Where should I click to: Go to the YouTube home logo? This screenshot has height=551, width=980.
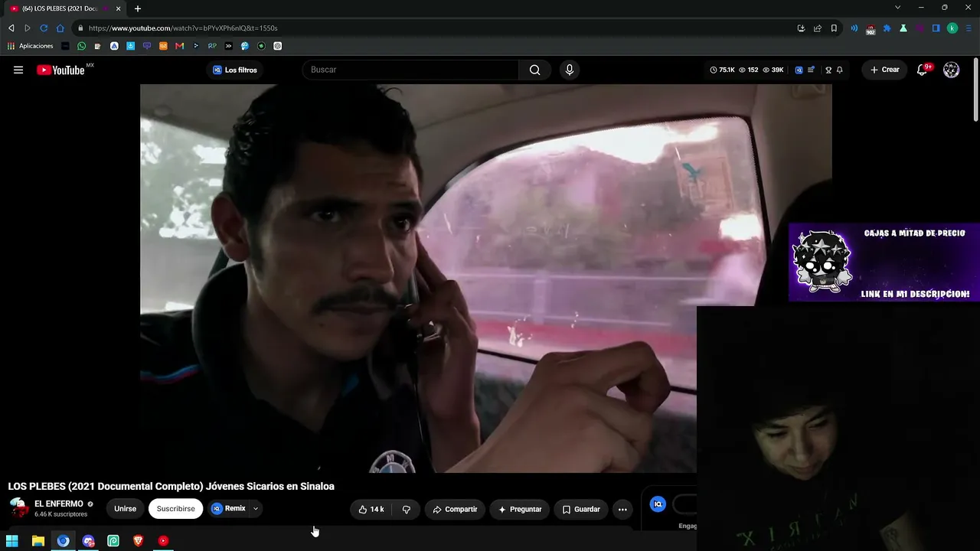tap(60, 70)
